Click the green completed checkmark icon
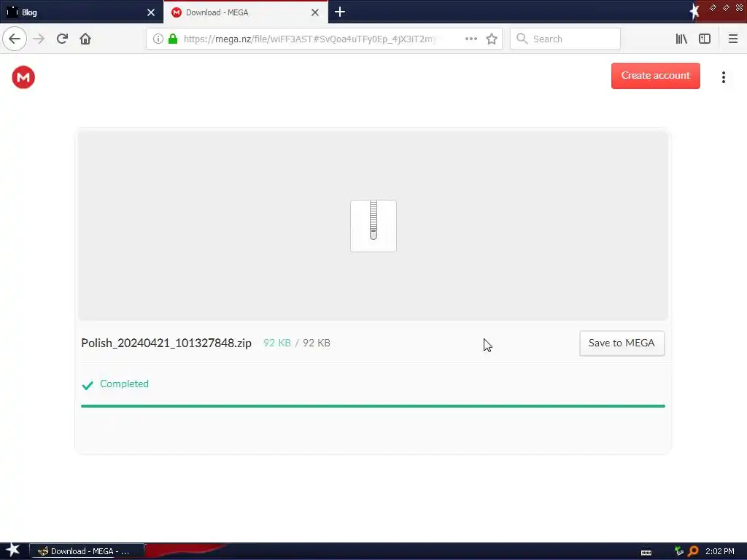This screenshot has height=560, width=747. (88, 385)
